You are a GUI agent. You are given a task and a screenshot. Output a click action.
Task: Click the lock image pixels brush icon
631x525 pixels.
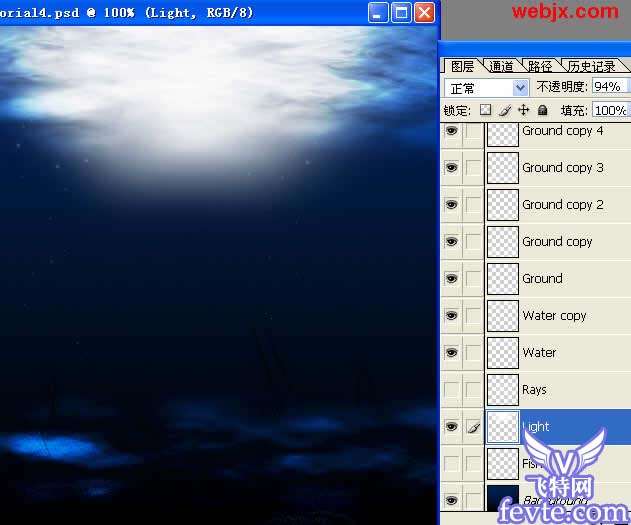tap(505, 110)
